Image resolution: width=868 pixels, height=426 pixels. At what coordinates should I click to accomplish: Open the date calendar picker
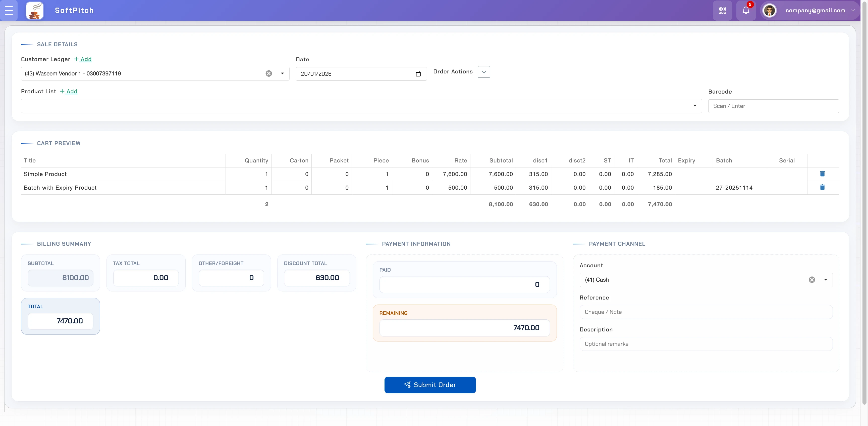(x=418, y=74)
